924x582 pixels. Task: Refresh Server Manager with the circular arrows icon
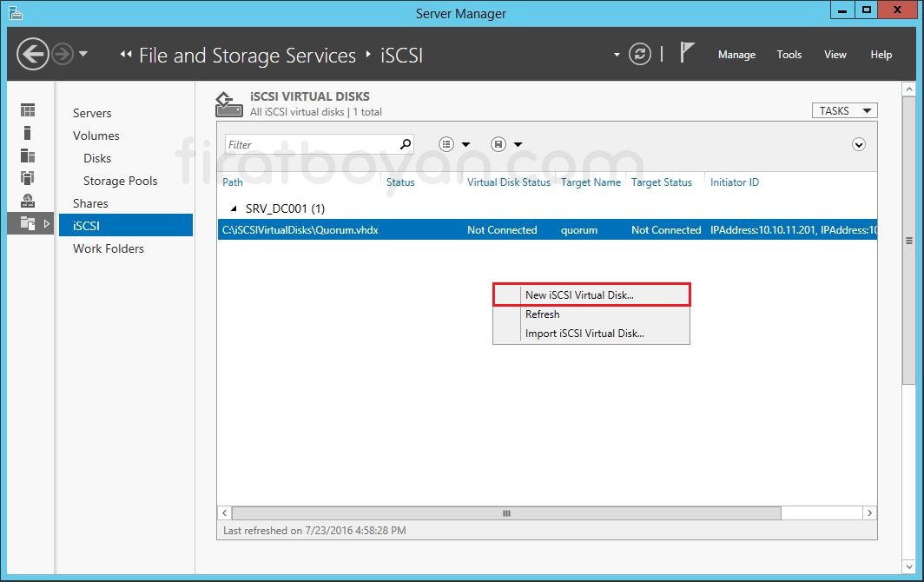pyautogui.click(x=640, y=54)
